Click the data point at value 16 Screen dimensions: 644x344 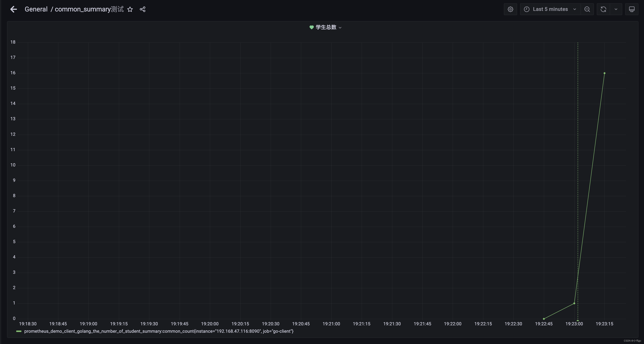point(605,73)
